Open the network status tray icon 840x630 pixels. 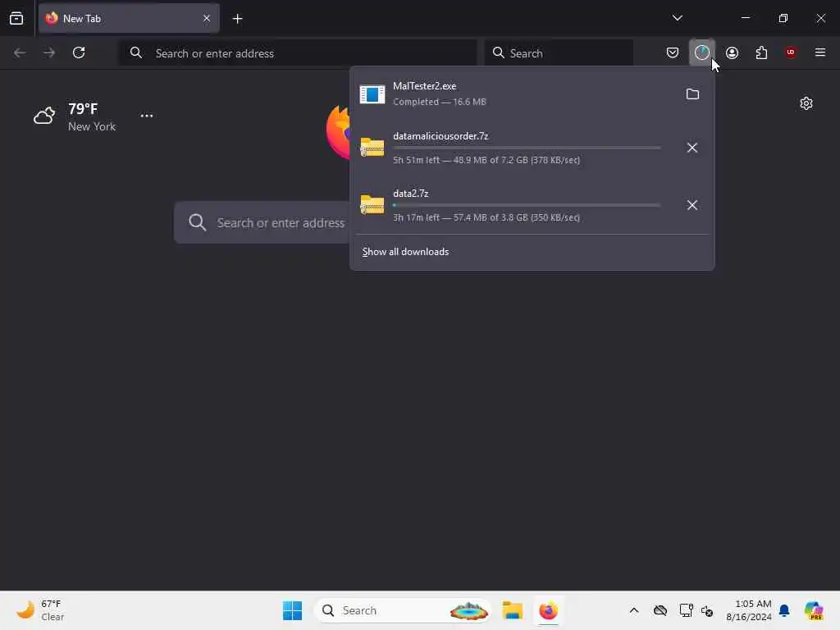click(686, 610)
